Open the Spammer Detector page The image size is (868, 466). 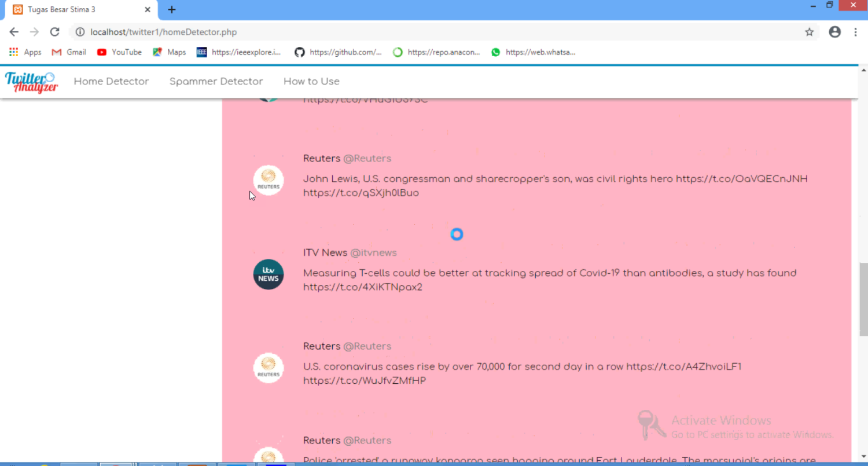[x=216, y=82]
